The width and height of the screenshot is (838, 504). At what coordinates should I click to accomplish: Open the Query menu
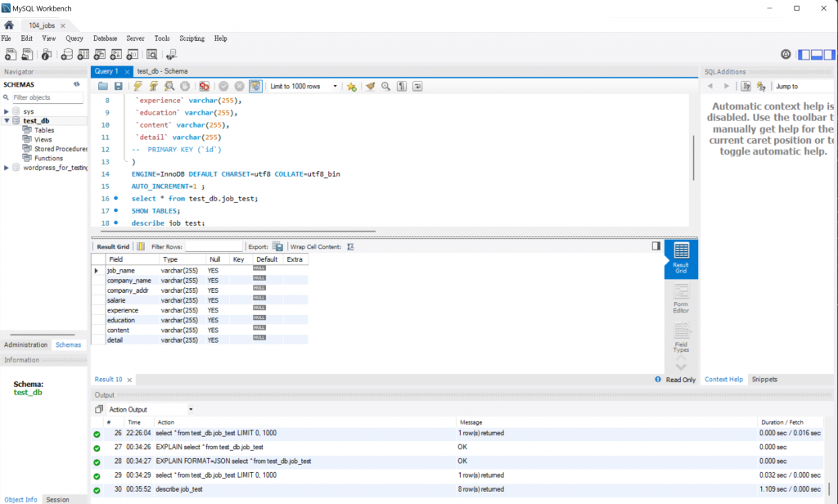(74, 38)
